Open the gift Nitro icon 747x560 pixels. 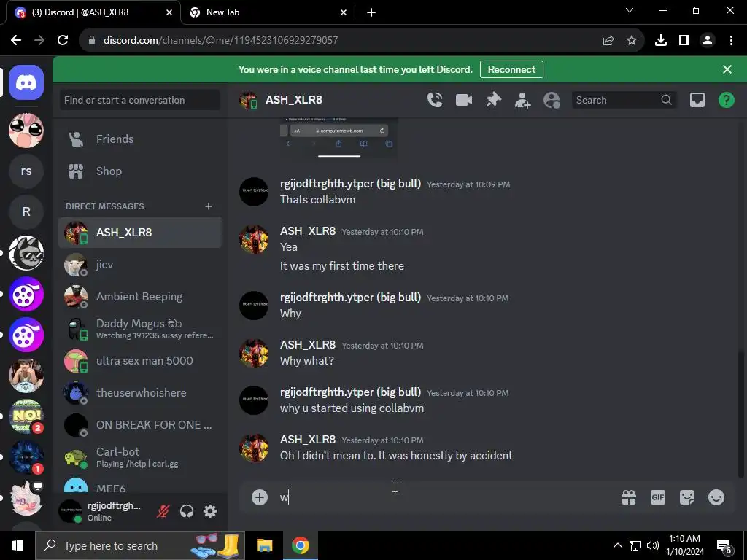[628, 497]
